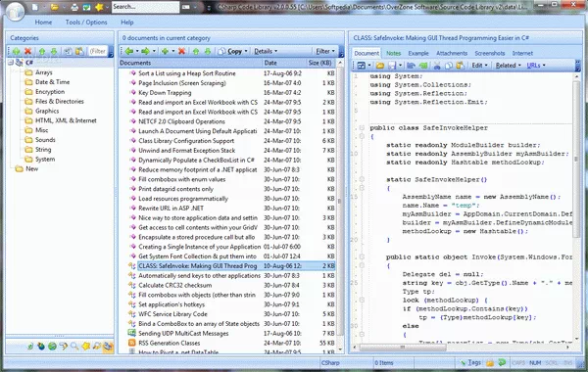Screen dimensions: 588x372
Task: Click the green add category button
Action: click(16, 51)
